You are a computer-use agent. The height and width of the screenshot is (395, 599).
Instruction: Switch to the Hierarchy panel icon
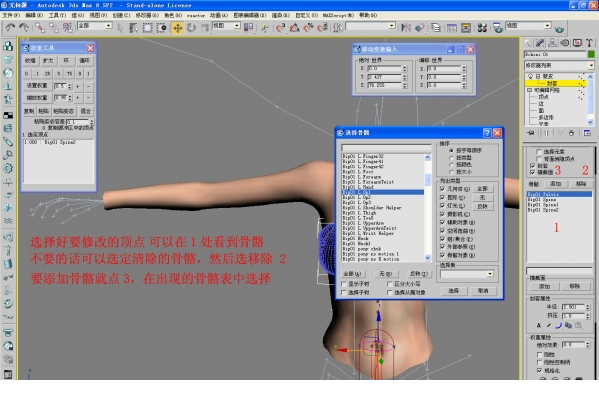552,43
